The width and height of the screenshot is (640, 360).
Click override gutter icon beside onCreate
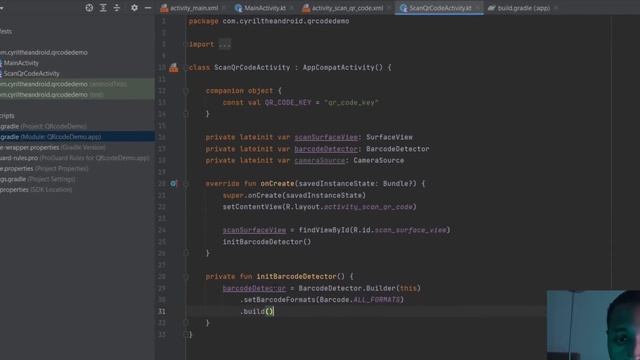(173, 184)
